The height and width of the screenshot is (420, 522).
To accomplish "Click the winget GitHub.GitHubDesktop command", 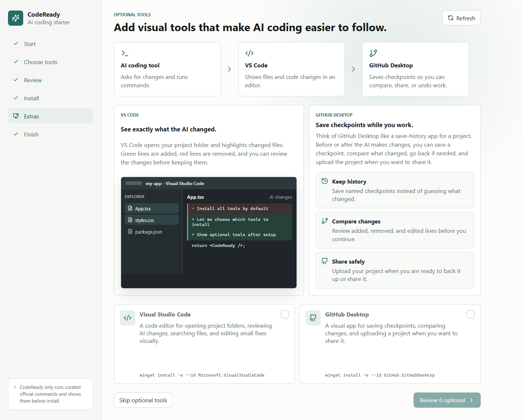I will pos(380,375).
